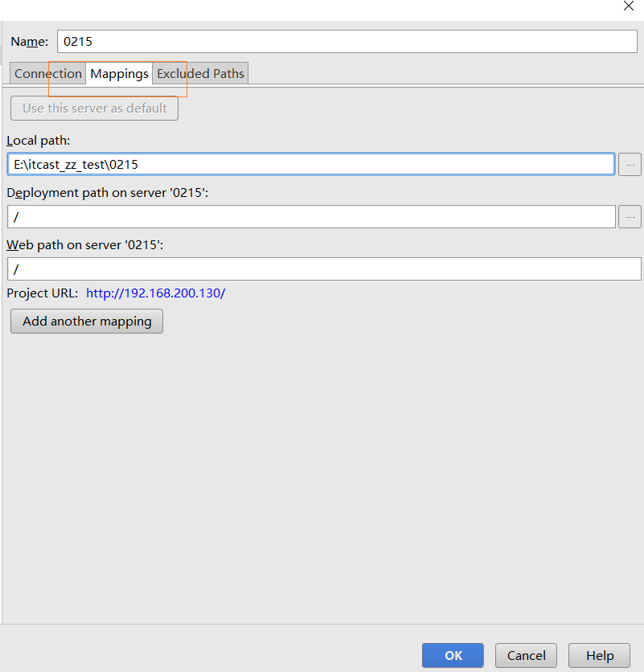Click the Local path ellipsis button
This screenshot has width=644, height=672.
[x=630, y=164]
